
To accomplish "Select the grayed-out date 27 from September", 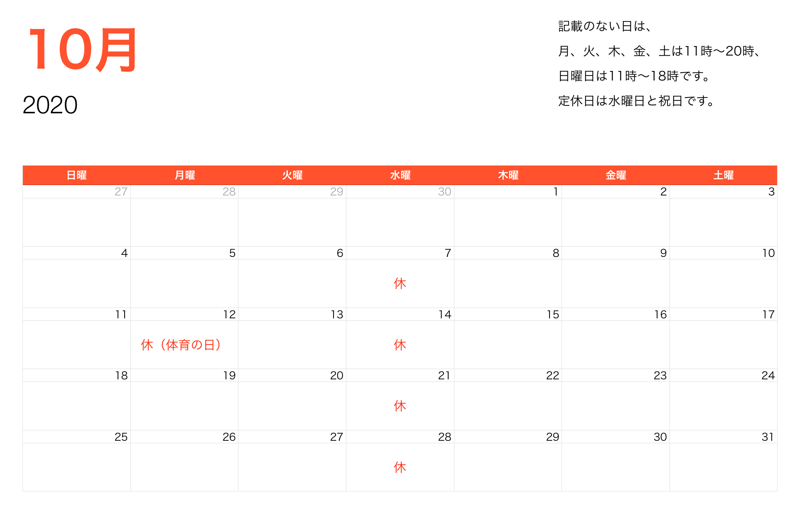I will [121, 191].
